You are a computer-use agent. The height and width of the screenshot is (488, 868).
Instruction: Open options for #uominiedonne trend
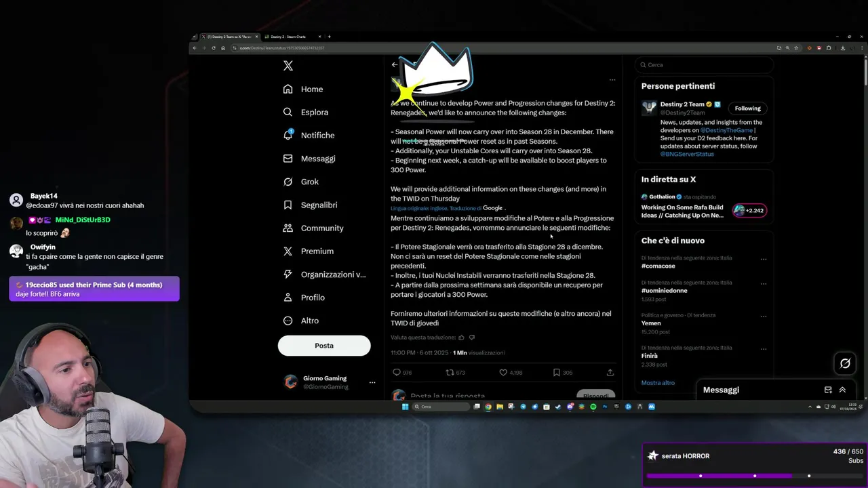764,283
